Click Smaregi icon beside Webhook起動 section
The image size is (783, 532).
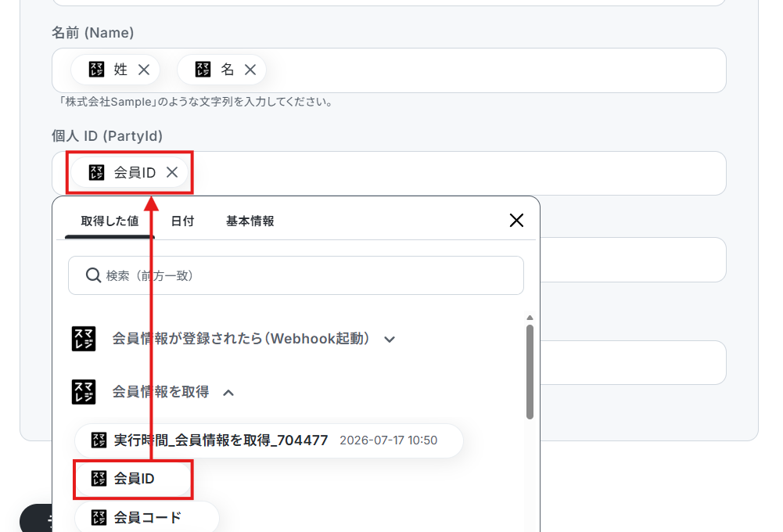pos(84,339)
